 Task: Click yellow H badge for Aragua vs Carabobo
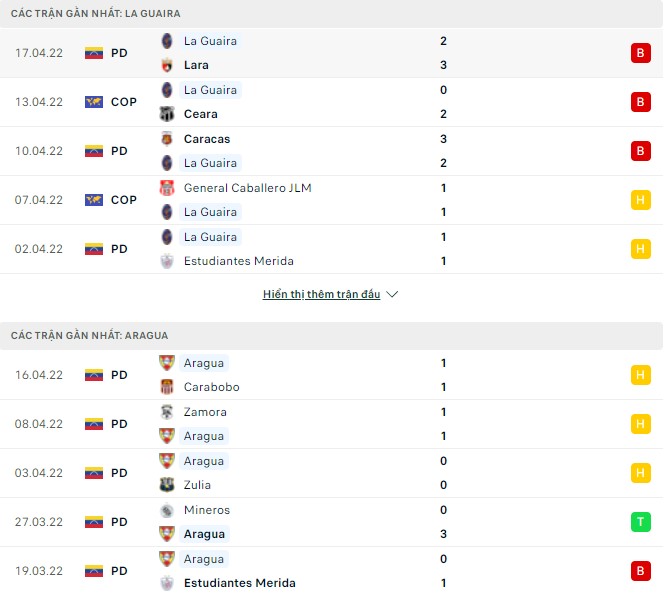coord(640,375)
